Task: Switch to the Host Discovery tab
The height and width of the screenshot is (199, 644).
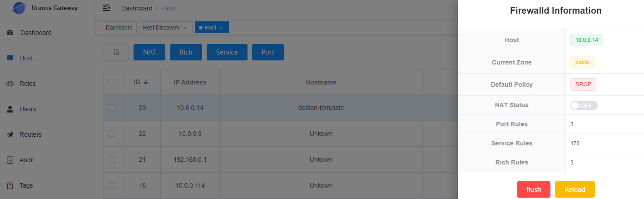Action: (x=161, y=28)
